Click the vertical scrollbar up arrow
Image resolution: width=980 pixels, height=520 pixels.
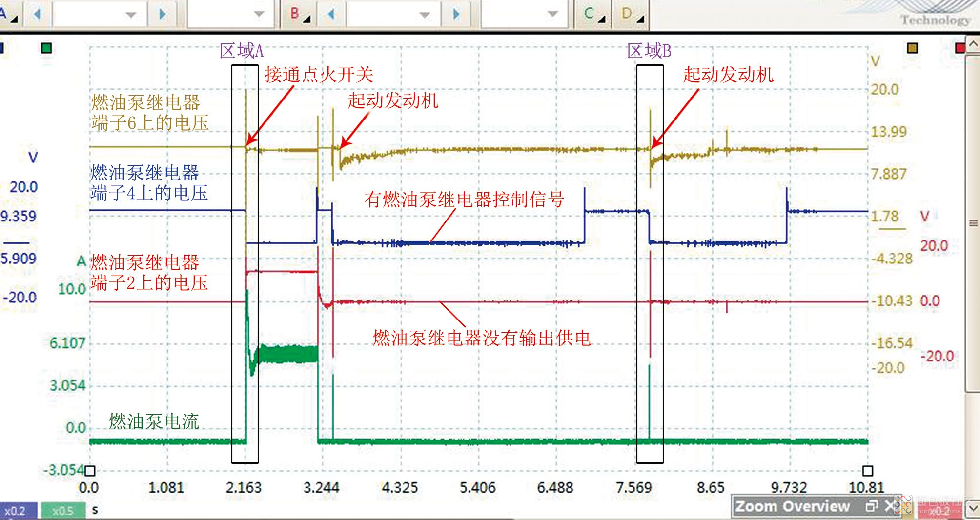point(973,45)
